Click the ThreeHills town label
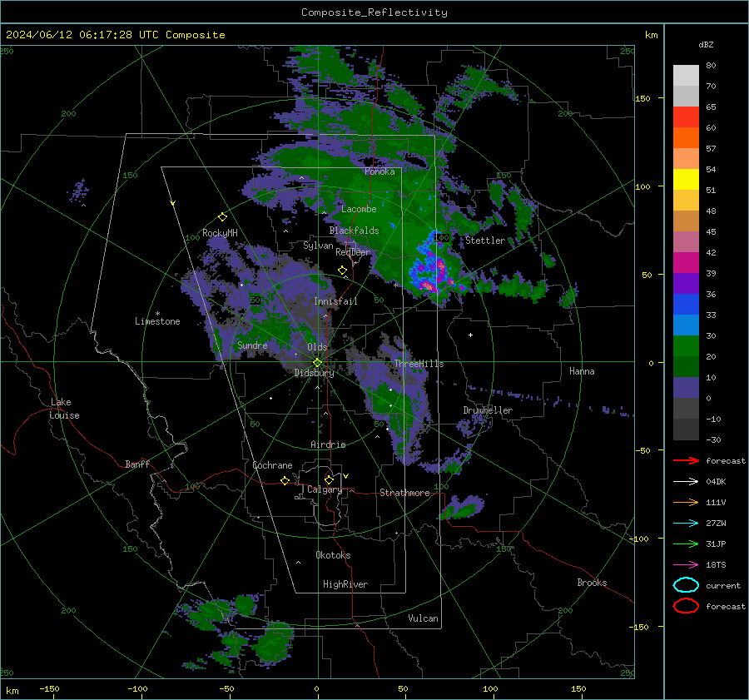The image size is (749, 700). tap(419, 364)
